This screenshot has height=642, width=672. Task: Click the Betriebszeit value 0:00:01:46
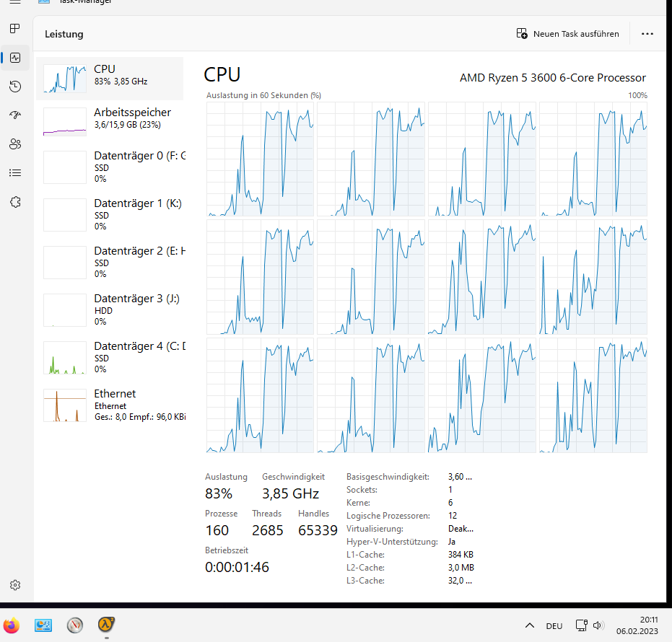point(237,567)
